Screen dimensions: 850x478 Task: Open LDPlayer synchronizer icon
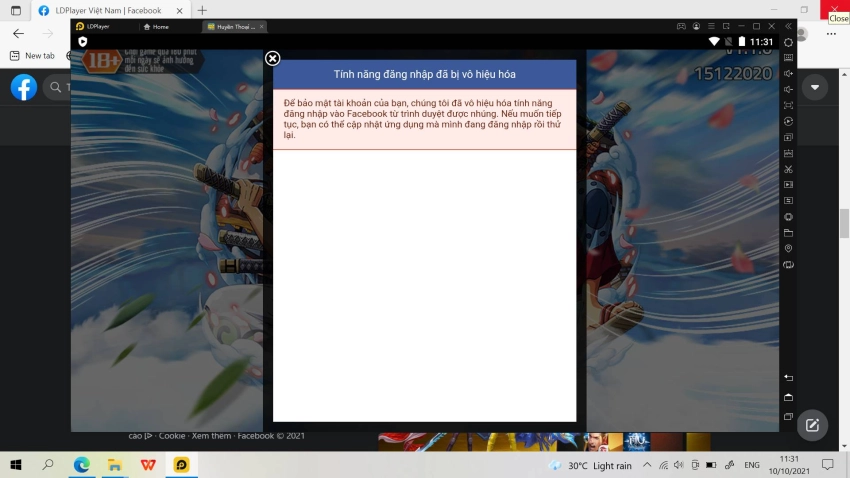coord(788,201)
